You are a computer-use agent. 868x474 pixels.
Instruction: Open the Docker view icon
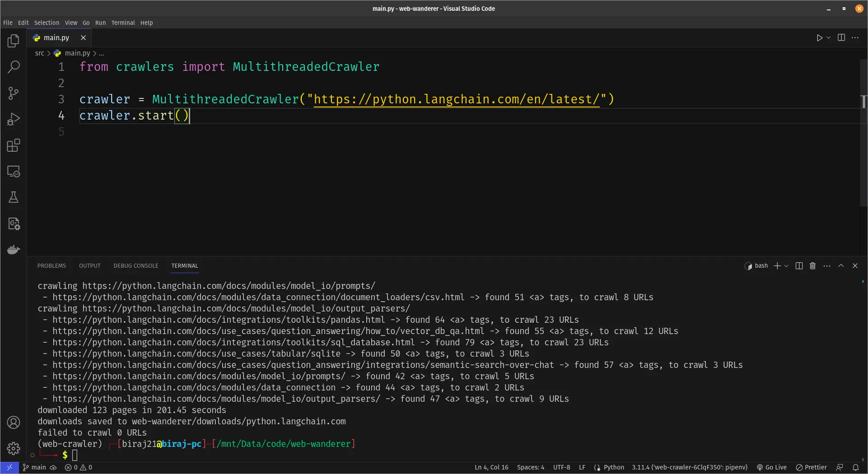(x=14, y=250)
